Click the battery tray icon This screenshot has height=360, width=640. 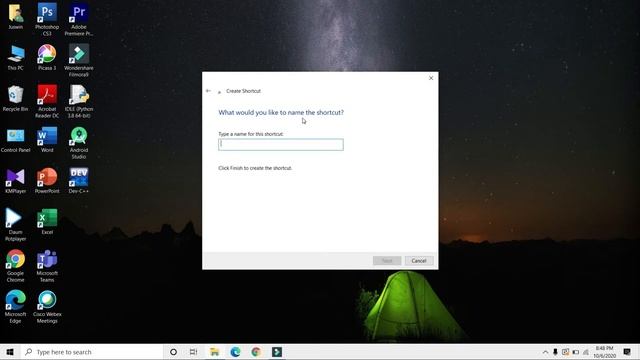(576, 352)
